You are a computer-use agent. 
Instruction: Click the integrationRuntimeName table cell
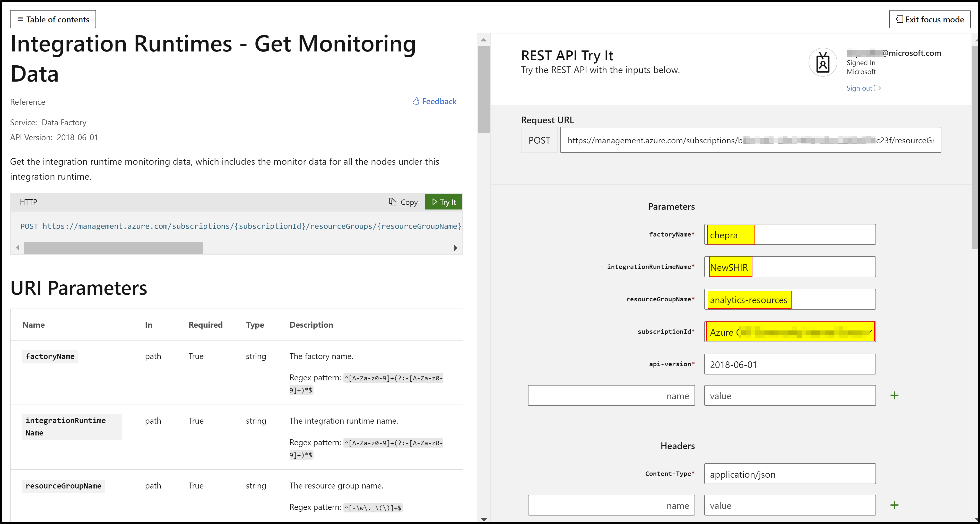[72, 427]
